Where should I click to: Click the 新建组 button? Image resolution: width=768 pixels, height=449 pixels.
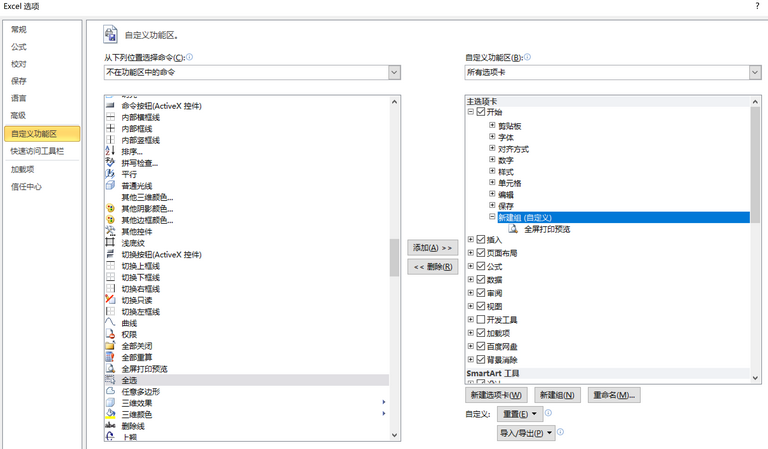pyautogui.click(x=557, y=395)
